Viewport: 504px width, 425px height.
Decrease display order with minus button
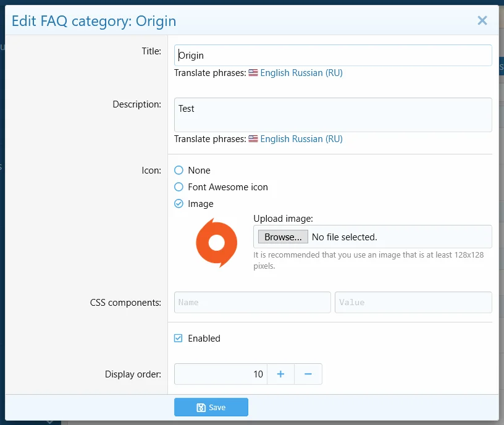(308, 374)
